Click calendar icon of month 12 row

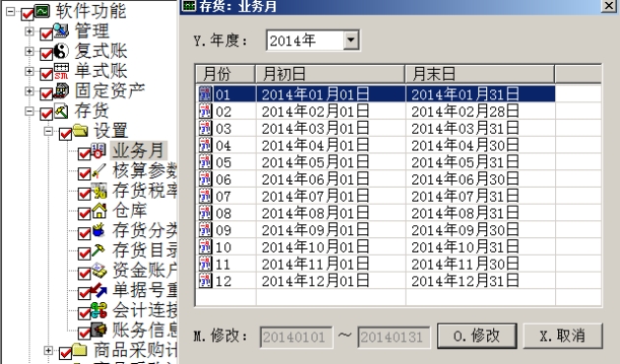pyautogui.click(x=206, y=281)
